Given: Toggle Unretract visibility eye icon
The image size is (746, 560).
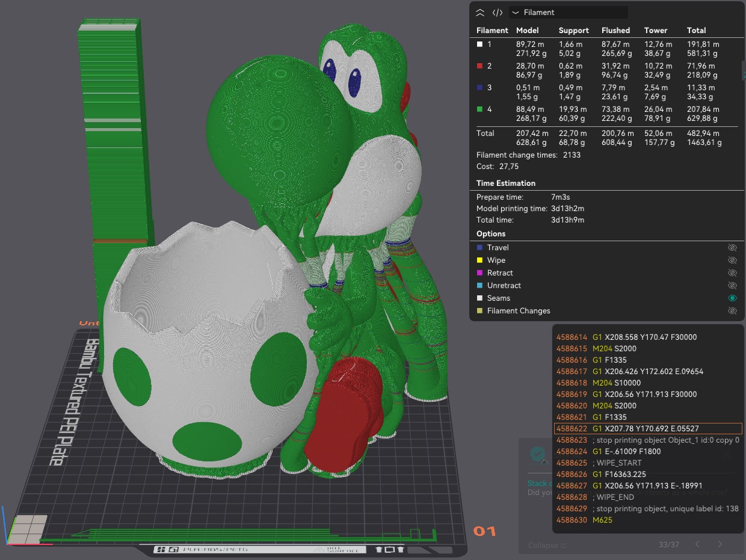Looking at the screenshot, I should point(732,286).
